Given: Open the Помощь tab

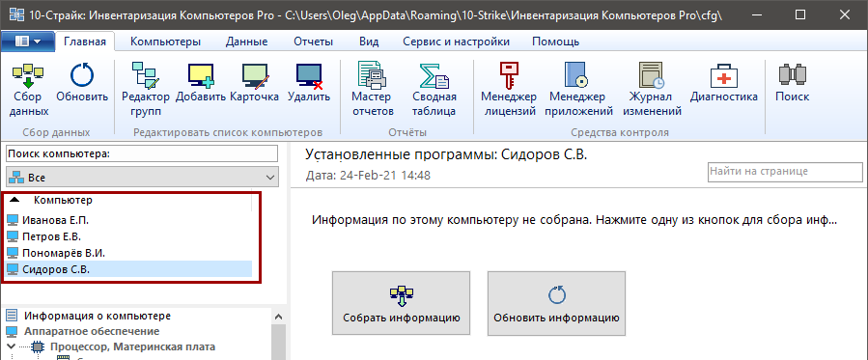Looking at the screenshot, I should [555, 42].
